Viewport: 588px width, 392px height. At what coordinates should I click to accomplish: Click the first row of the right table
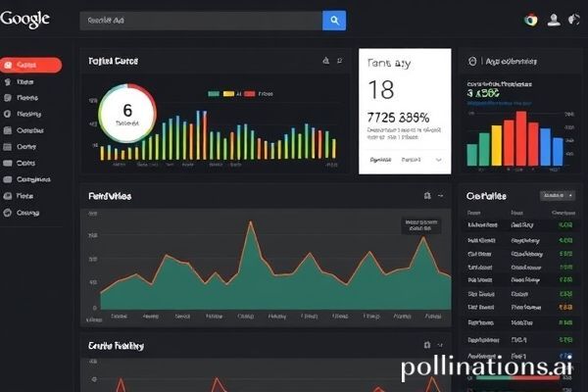click(519, 225)
